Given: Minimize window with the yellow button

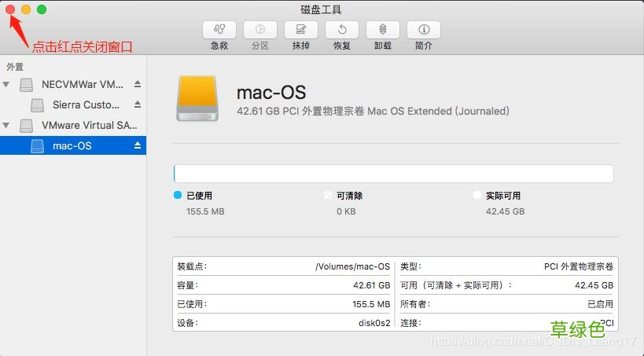Looking at the screenshot, I should [x=26, y=9].
